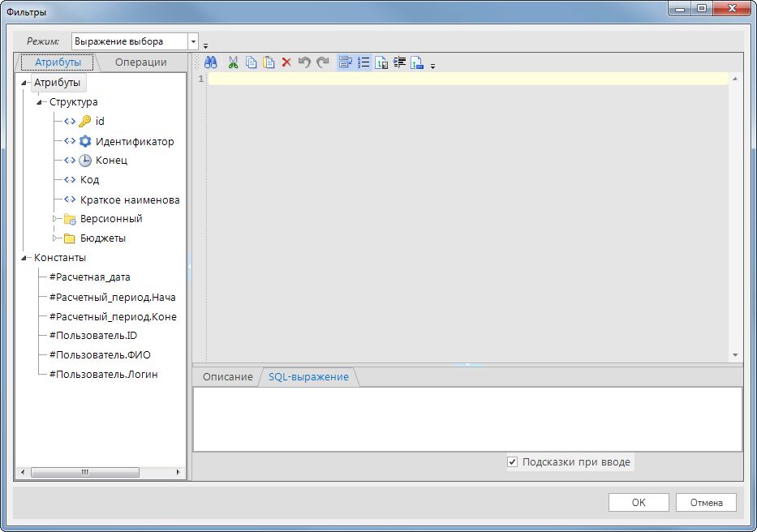Click the Undo arrow icon
Viewport: 757px width, 532px height.
coord(304,62)
